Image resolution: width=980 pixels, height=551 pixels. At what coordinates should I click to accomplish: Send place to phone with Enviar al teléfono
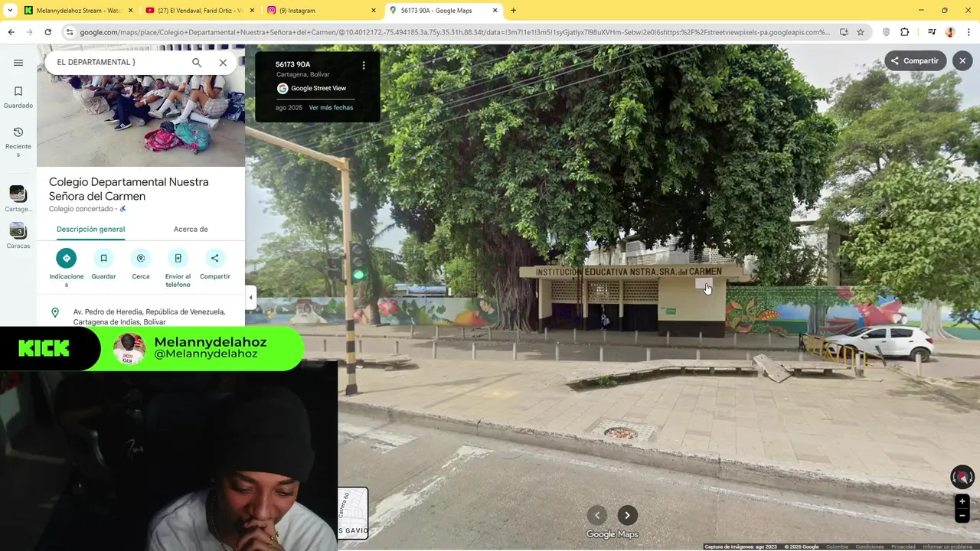[178, 268]
